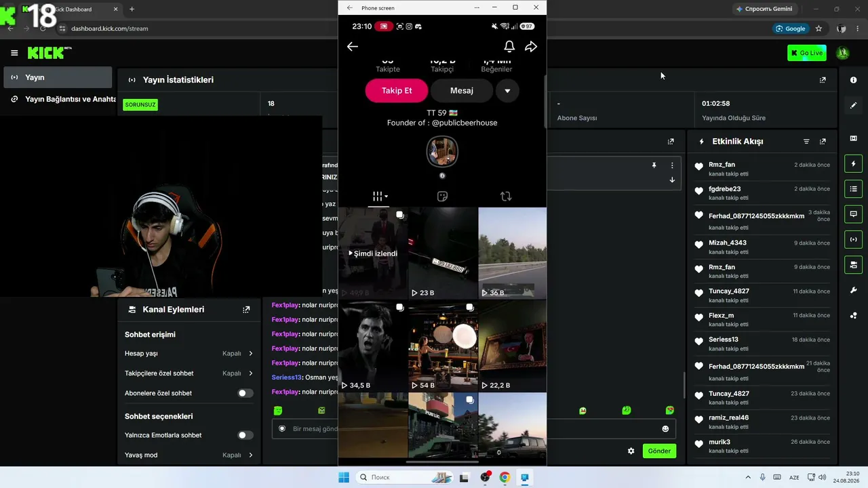
Task: Open a new browser tab
Action: [x=132, y=9]
